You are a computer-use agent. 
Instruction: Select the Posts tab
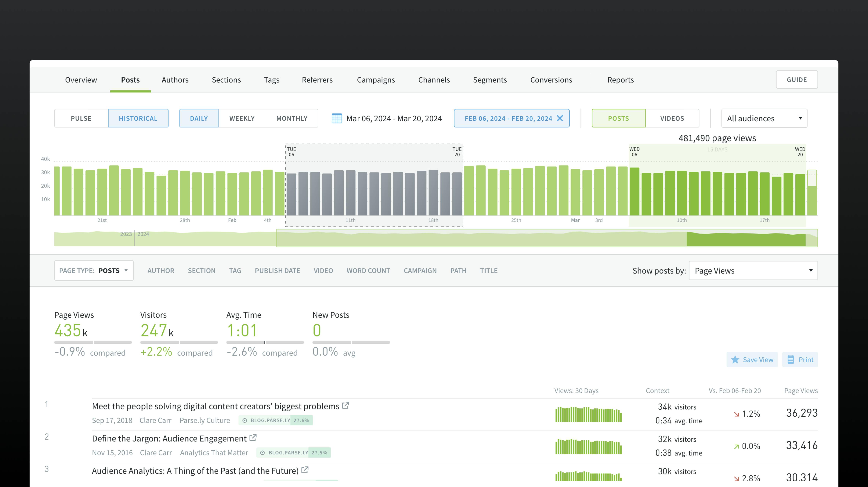coord(130,80)
